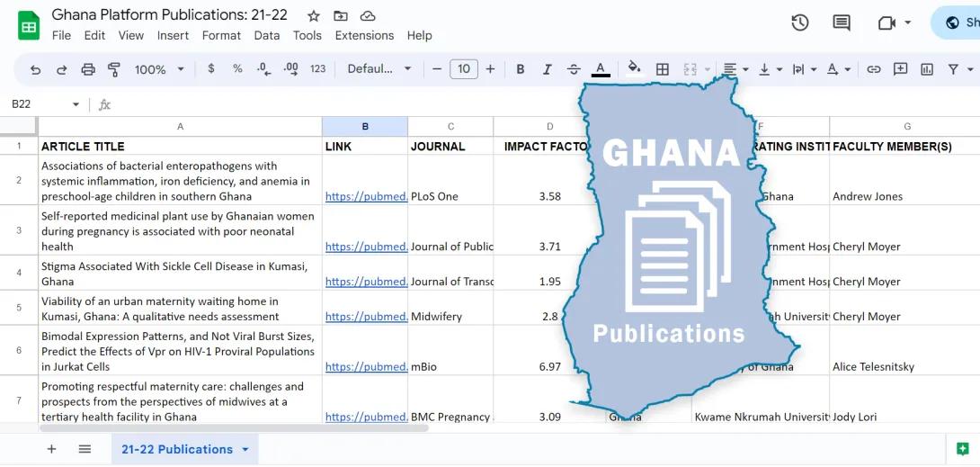The height and width of the screenshot is (467, 980).
Task: Insert a comment from the toolbar
Action: (900, 69)
